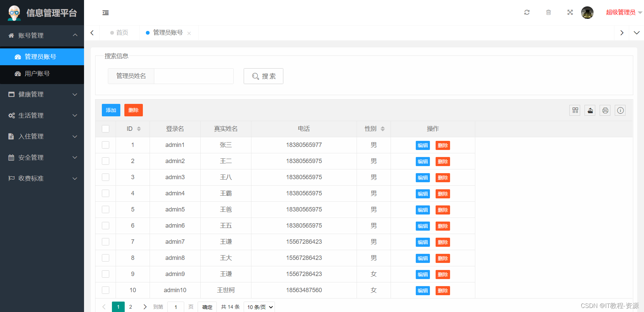Check the checkbox for admin5 row
This screenshot has width=644, height=312.
(x=106, y=209)
